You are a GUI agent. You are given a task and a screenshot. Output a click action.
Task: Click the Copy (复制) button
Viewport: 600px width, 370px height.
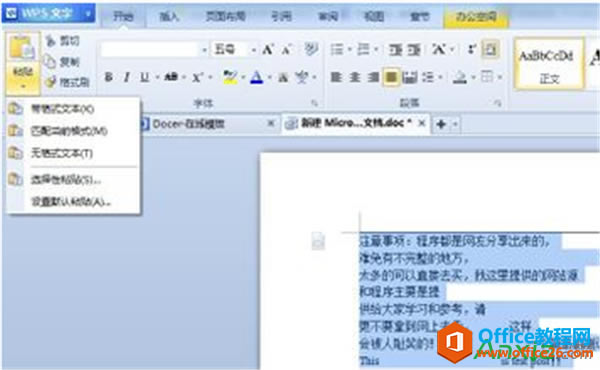tap(63, 61)
